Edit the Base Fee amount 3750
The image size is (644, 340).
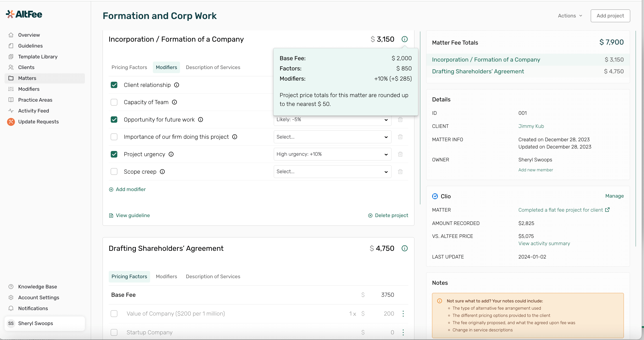387,295
